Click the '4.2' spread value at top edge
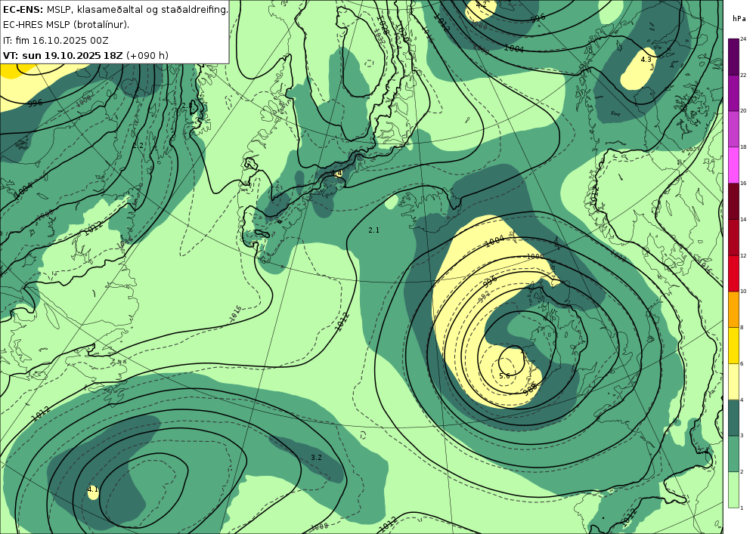756x534 pixels. click(x=481, y=5)
